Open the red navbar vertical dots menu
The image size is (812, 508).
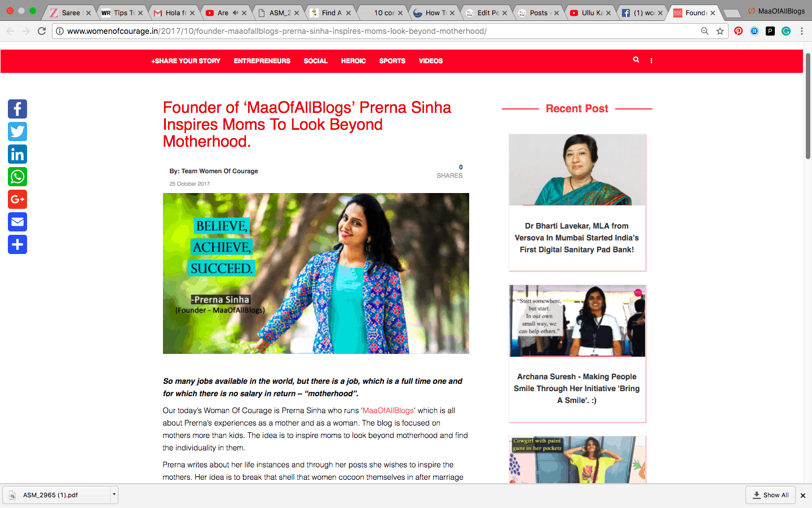651,60
